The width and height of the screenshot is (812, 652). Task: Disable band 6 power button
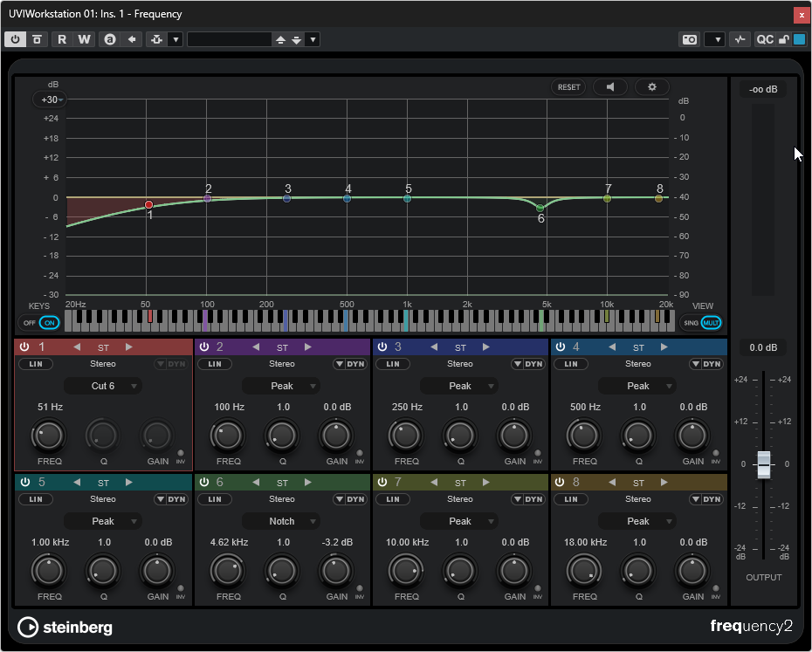tap(204, 482)
